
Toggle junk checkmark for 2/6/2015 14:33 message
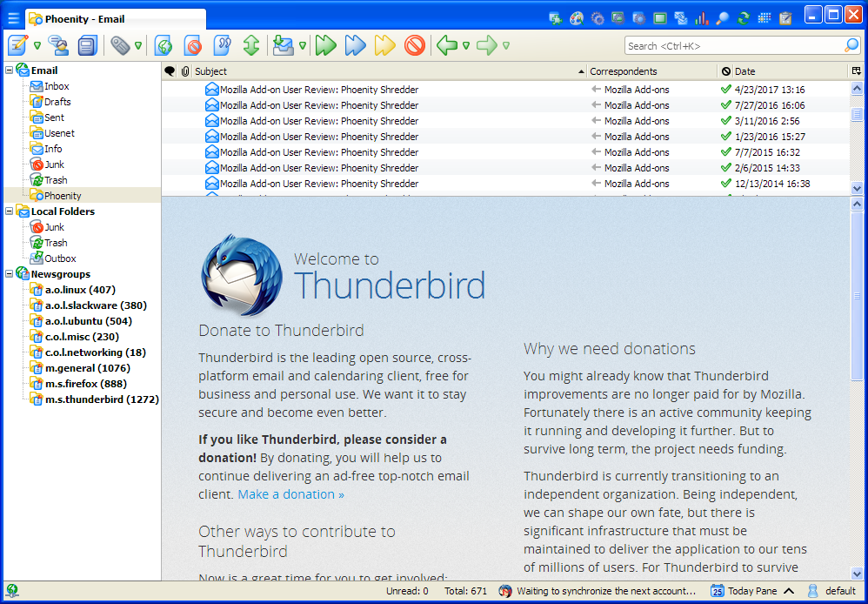pyautogui.click(x=725, y=167)
